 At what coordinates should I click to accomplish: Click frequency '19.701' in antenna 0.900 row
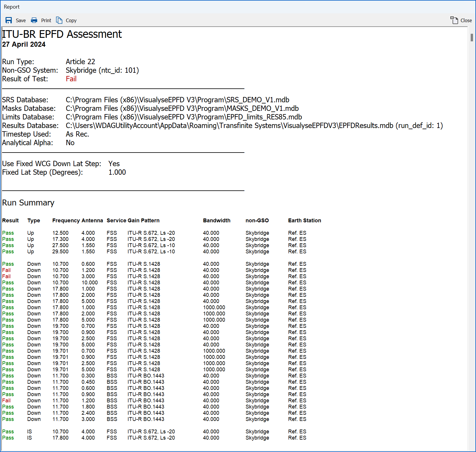coord(61,357)
